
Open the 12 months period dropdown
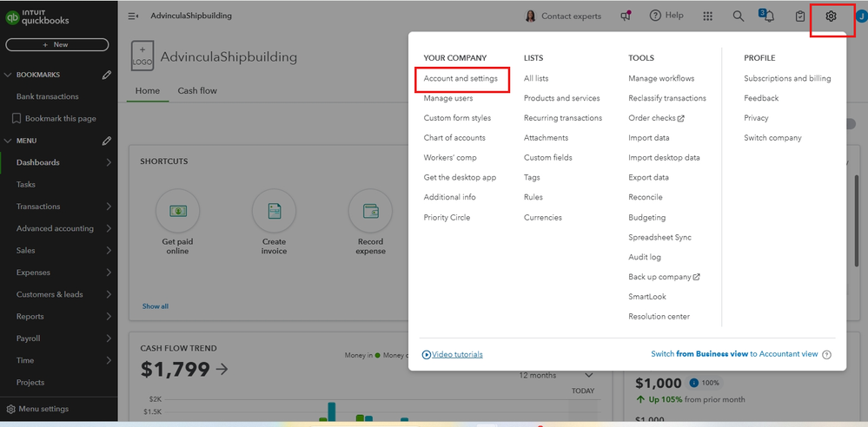tap(556, 375)
